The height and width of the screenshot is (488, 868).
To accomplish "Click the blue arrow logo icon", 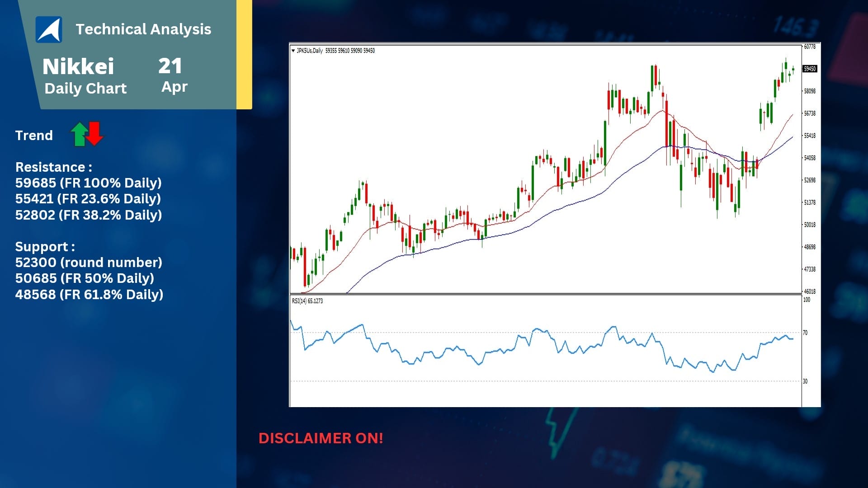I will [49, 29].
